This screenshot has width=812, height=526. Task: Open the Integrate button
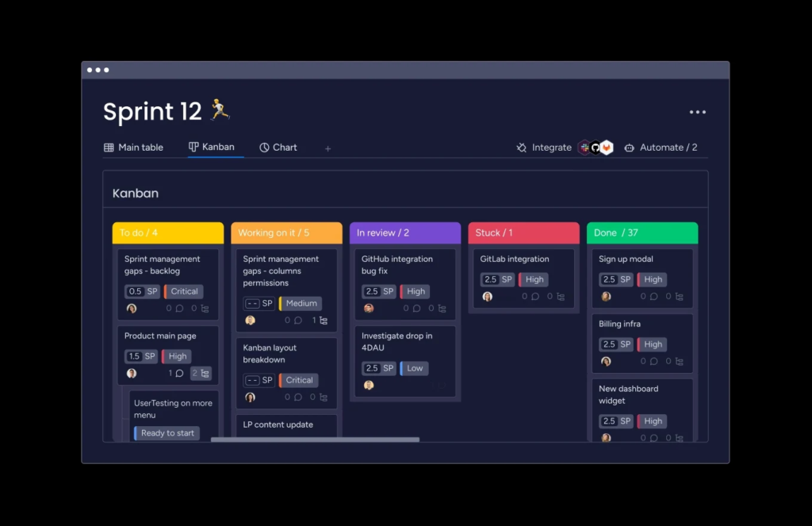click(544, 148)
